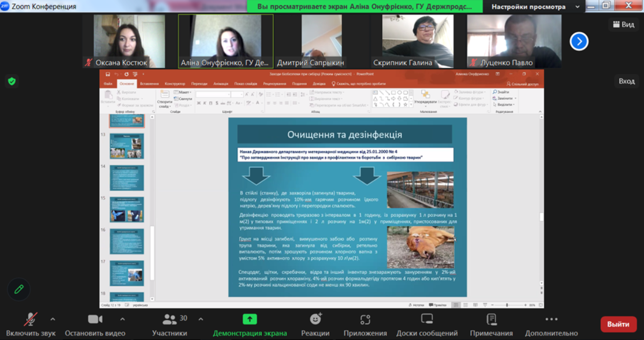Start sharing with Демонстрация экрана
644x340 pixels.
(x=250, y=320)
